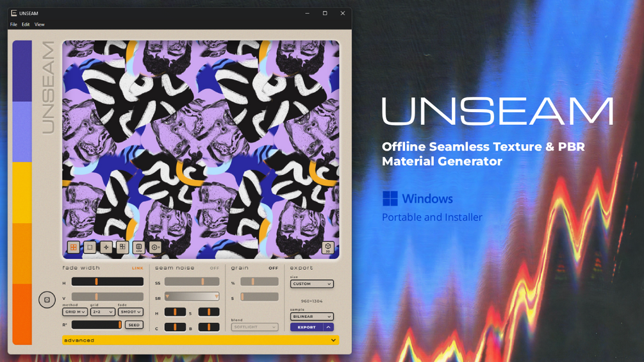Pick the dark purple palette swatch
The height and width of the screenshot is (362, 644).
(x=22, y=70)
